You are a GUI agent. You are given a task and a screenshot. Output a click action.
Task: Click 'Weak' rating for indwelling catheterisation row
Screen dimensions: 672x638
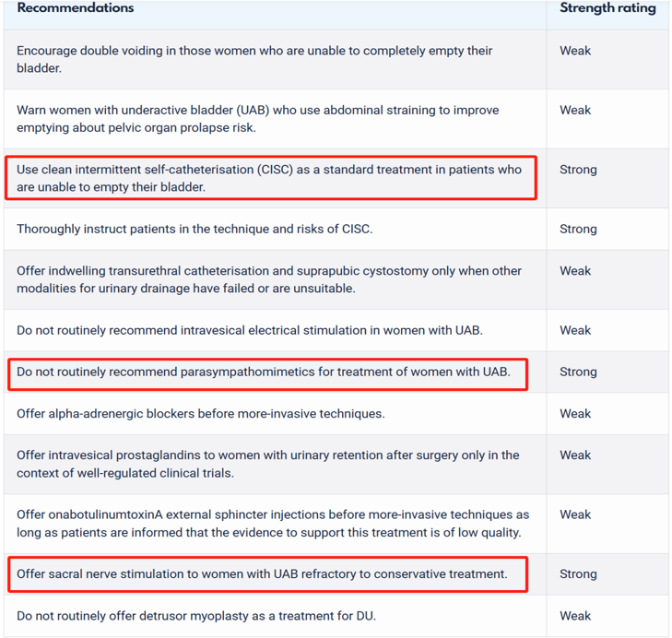(x=575, y=271)
